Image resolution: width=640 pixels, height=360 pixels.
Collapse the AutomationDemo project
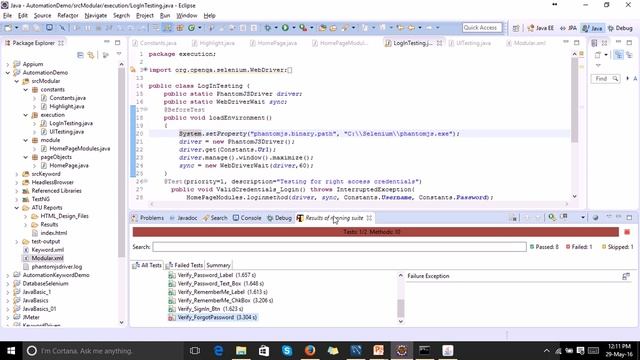click(x=8, y=73)
